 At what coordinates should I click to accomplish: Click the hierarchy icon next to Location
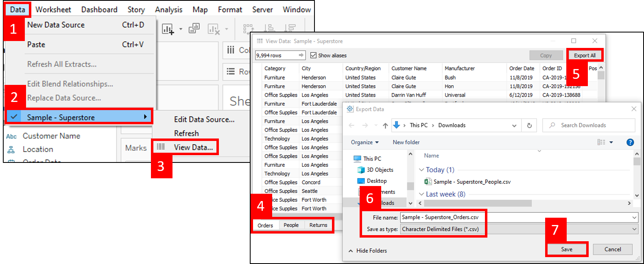(11, 149)
